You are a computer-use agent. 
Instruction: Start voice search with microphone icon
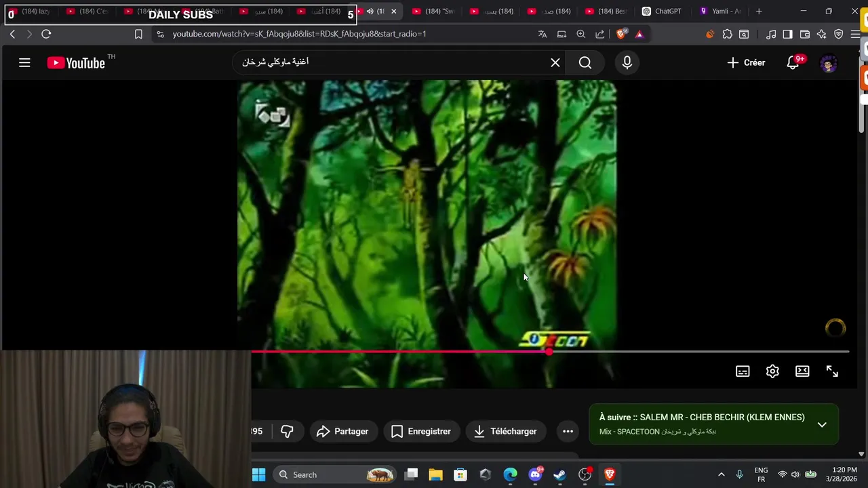point(627,62)
